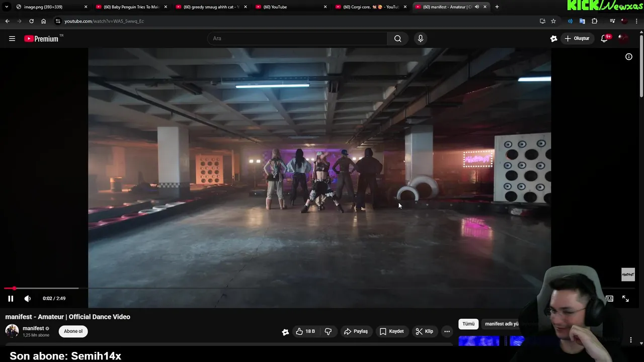
Task: Open the blue suggested video thumbnail
Action: [491, 341]
